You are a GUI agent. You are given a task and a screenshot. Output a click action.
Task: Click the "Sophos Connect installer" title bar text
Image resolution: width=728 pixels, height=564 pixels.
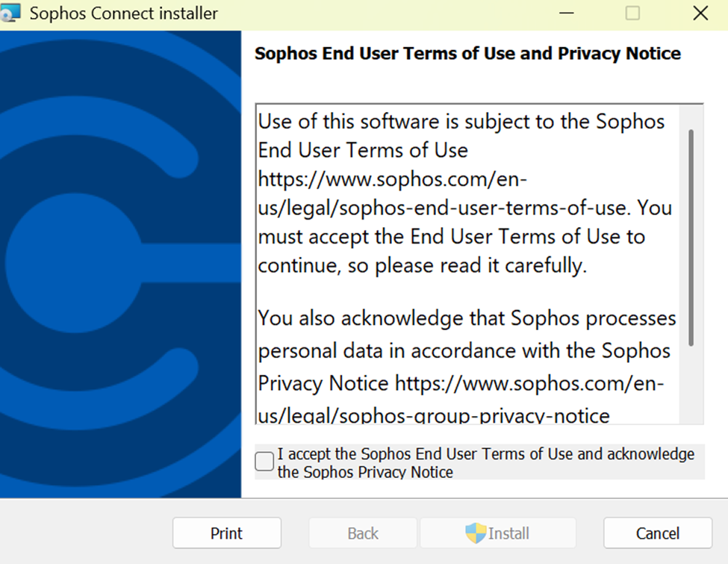(123, 13)
